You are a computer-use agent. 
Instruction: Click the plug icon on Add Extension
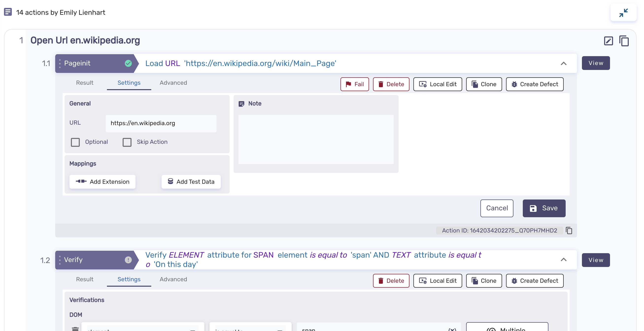coord(81,181)
